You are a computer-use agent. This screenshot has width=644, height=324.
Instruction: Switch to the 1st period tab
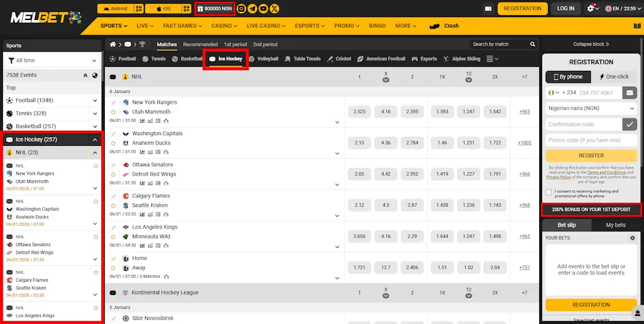[x=235, y=45]
